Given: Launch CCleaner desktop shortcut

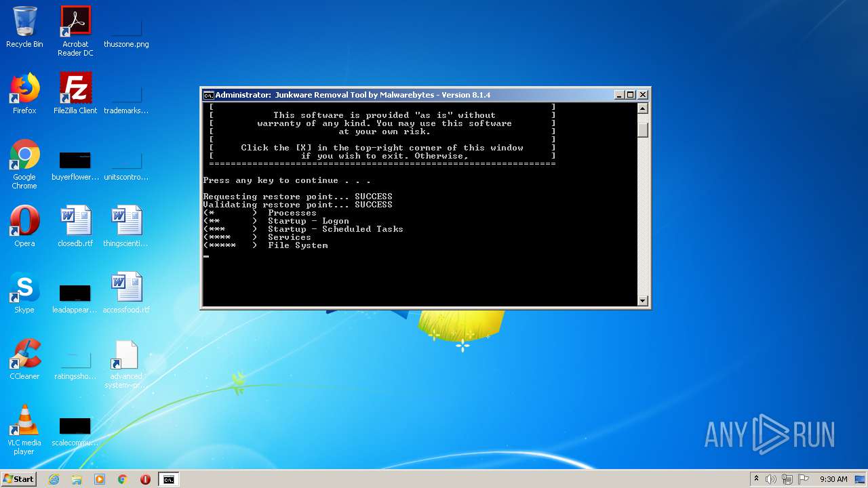Looking at the screenshot, I should click(24, 359).
